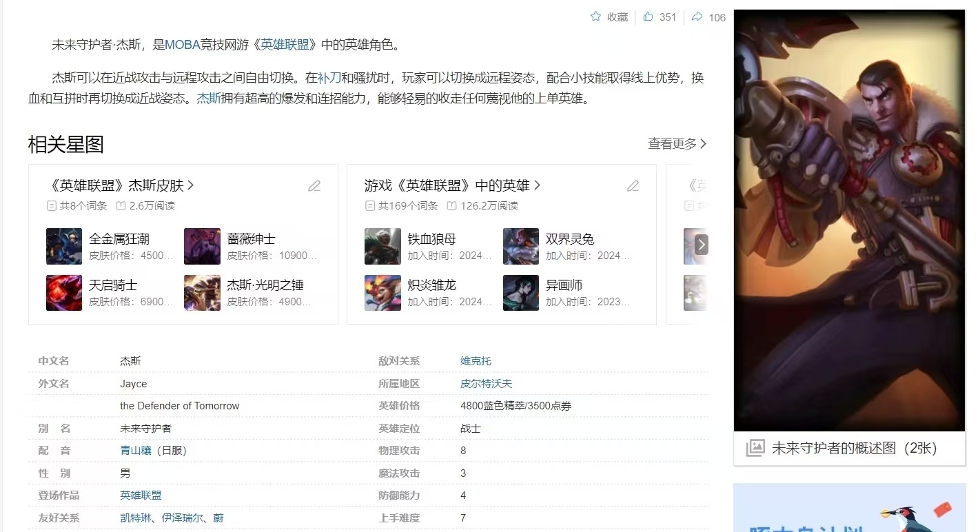980x532 pixels.
Task: Open 游戏《英雄联盟》中的英雄 star map title
Action: coord(453,185)
